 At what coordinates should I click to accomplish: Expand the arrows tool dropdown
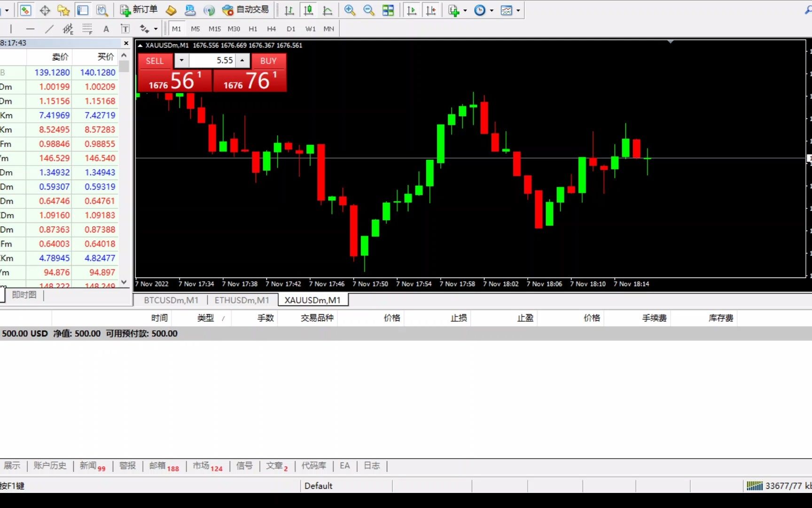tap(156, 29)
